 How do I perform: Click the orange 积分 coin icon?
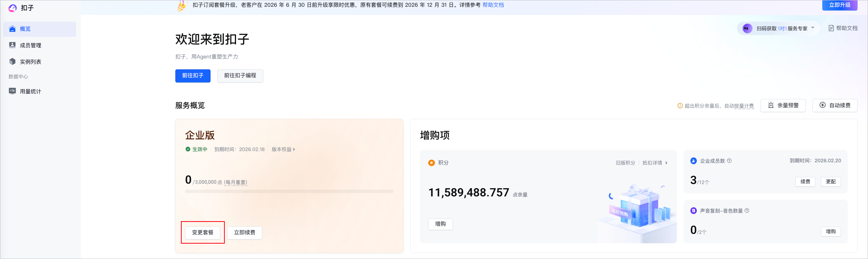coord(432,163)
